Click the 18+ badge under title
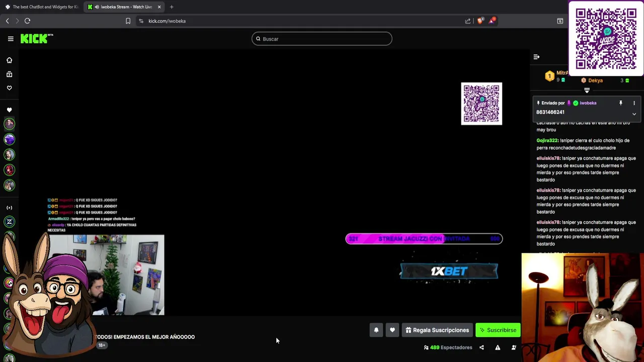The image size is (644, 362). 102,345
